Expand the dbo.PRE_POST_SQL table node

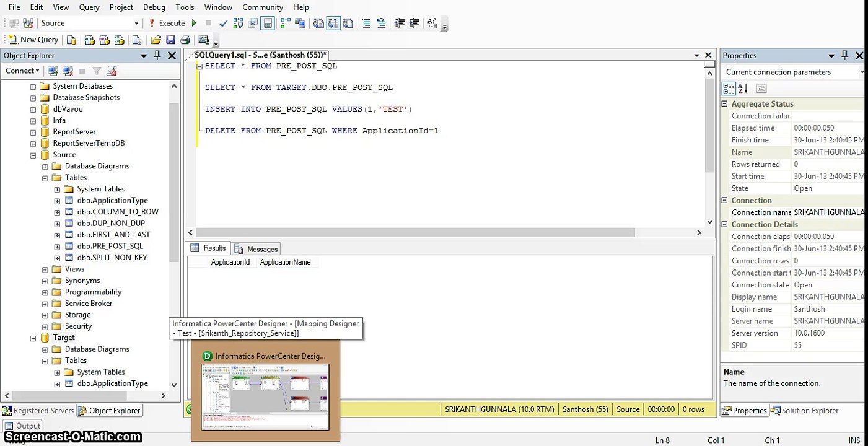[x=57, y=247]
